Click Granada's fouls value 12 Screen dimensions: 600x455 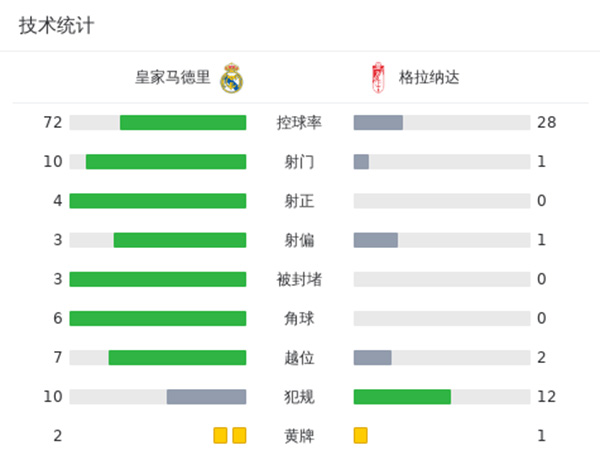tap(546, 396)
